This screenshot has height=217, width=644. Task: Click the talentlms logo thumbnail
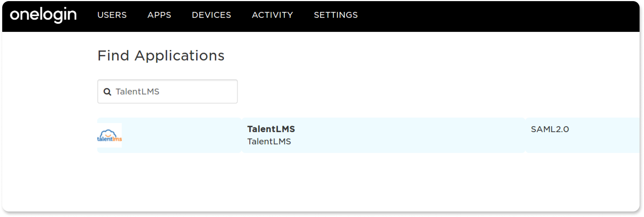click(x=109, y=135)
